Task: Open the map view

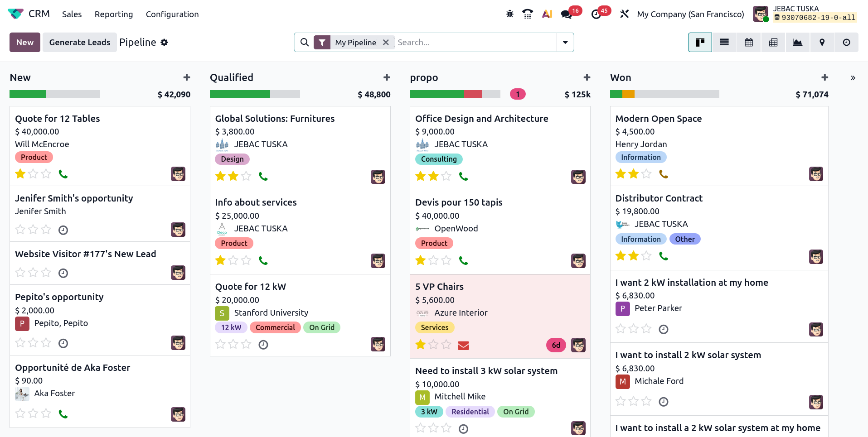Action: click(822, 43)
